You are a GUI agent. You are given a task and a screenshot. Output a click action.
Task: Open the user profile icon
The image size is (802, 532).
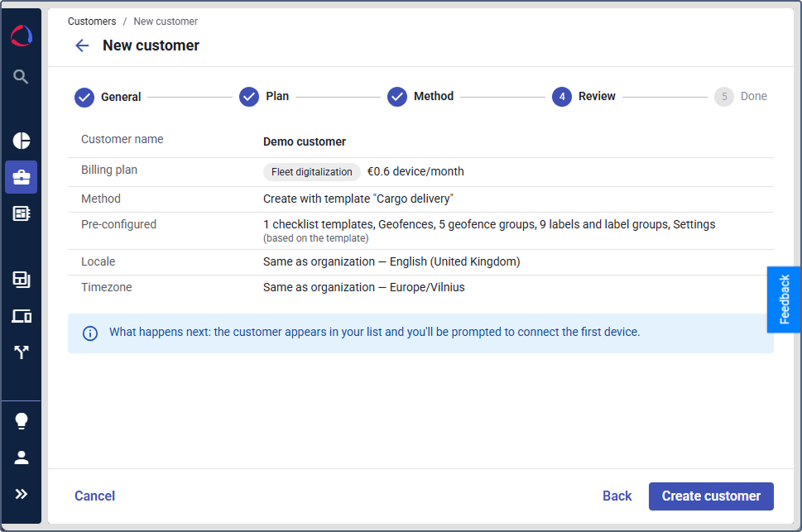coord(22,458)
